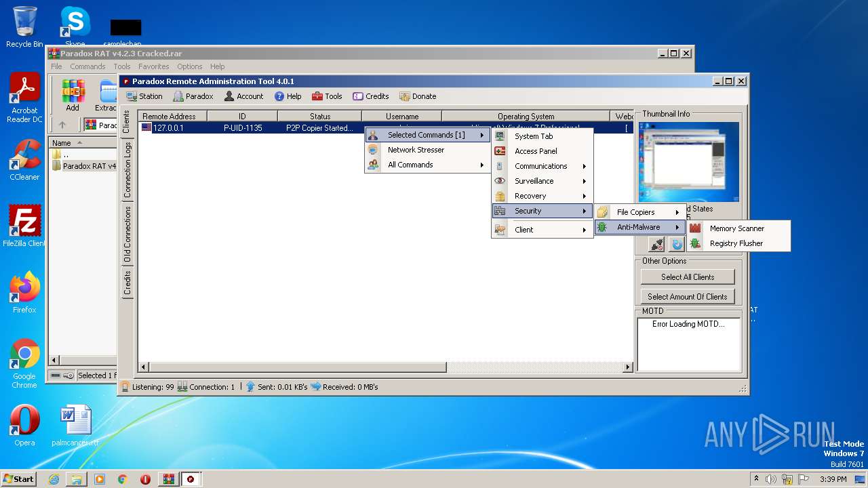The image size is (868, 488).
Task: Open the Favorites menu in WinRAR window
Action: (x=154, y=66)
